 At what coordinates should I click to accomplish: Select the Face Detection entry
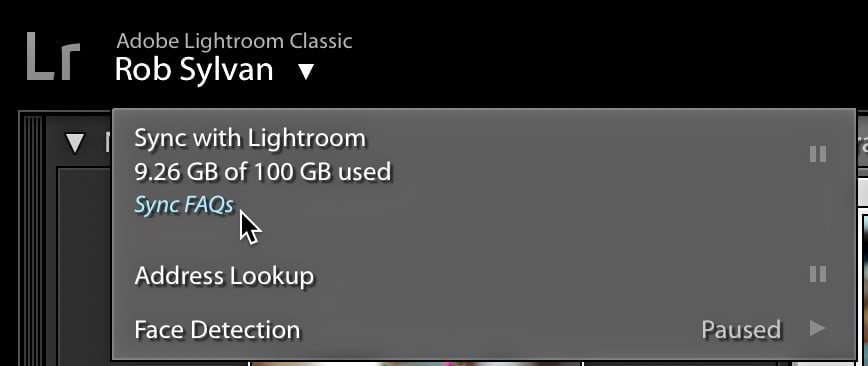tap(217, 329)
